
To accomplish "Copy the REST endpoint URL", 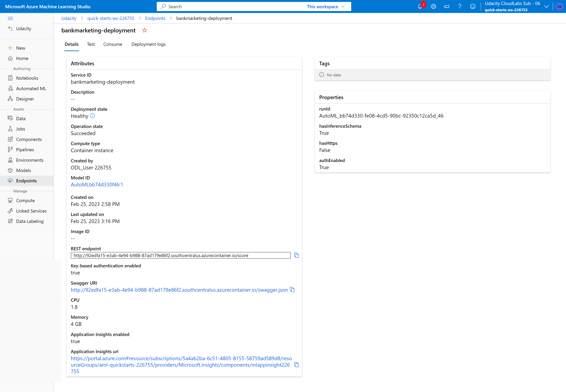I will point(296,255).
